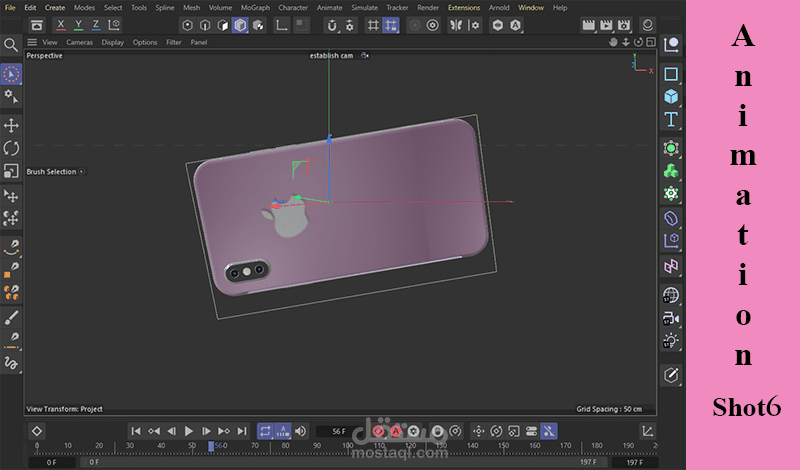This screenshot has width=800, height=470.
Task: Open the Simulate menu
Action: coord(364,8)
